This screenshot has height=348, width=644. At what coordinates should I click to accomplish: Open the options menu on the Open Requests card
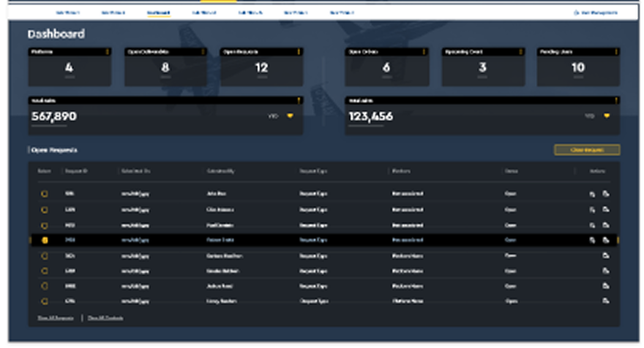point(299,52)
